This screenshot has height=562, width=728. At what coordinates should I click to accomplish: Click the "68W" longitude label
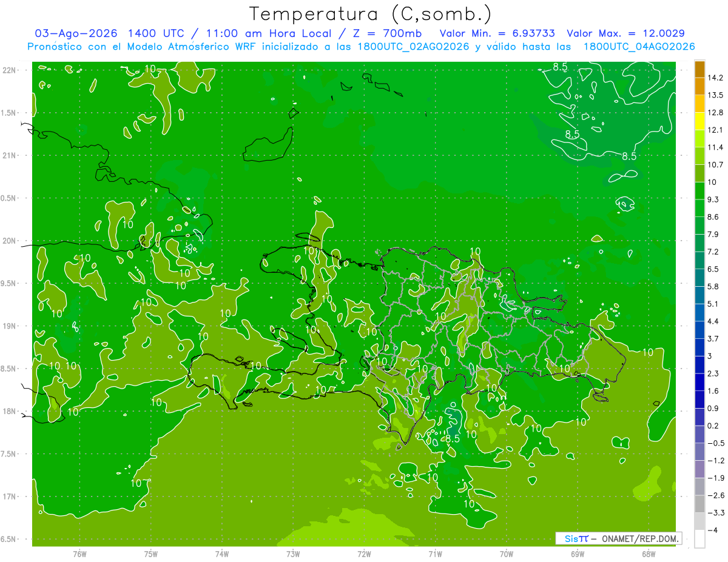[x=649, y=554]
